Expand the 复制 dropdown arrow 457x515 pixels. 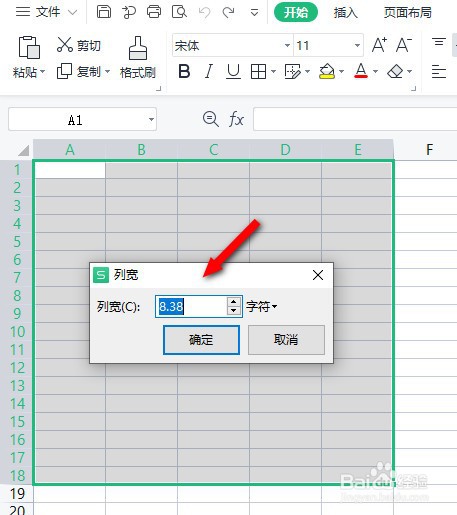(107, 71)
